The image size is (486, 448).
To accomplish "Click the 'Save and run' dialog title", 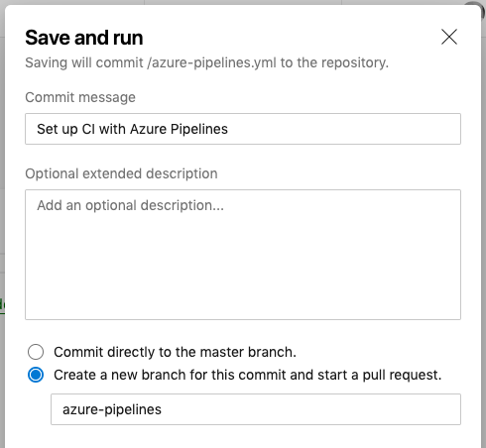I will pos(84,38).
